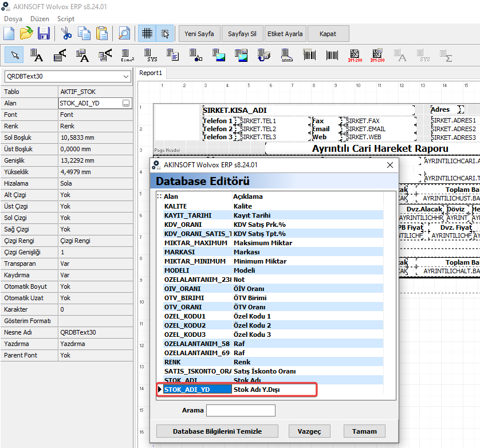The width and height of the screenshot is (480, 448).
Task: Open an existing report from folder
Action: [26, 33]
